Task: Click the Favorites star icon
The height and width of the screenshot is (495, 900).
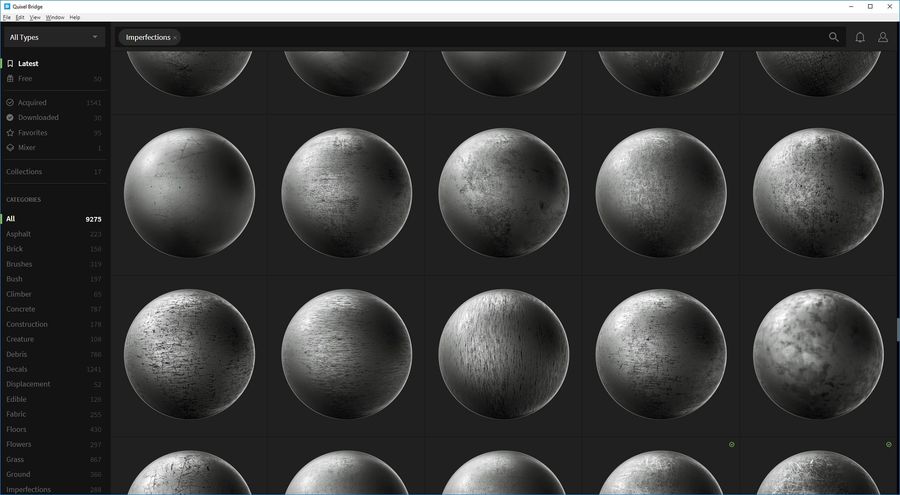Action: [x=10, y=133]
